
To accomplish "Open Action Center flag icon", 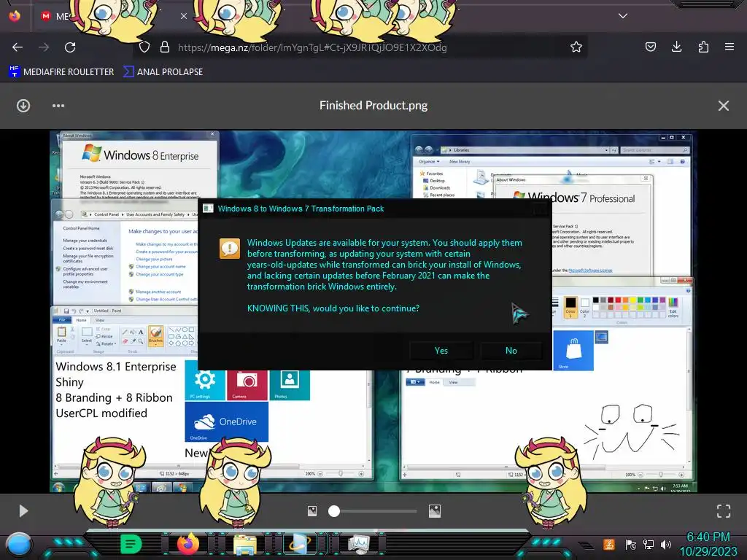I will [631, 544].
